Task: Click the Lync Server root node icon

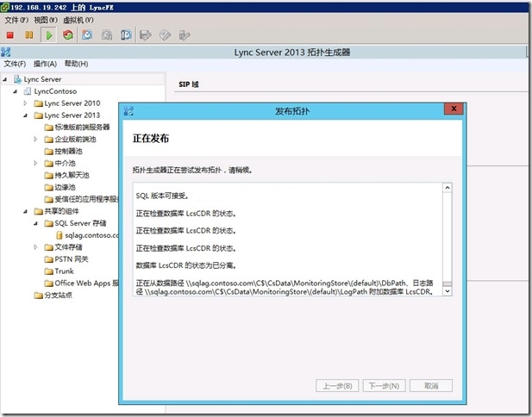Action: [17, 79]
